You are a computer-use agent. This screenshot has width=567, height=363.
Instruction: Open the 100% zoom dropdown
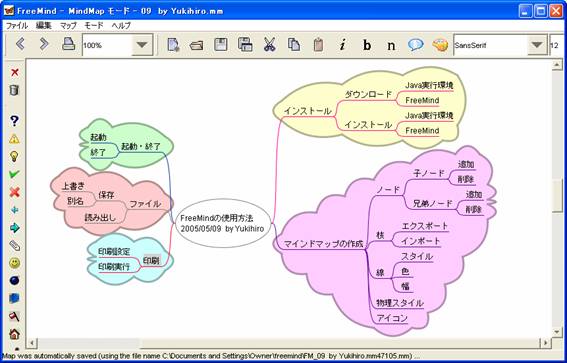(142, 45)
